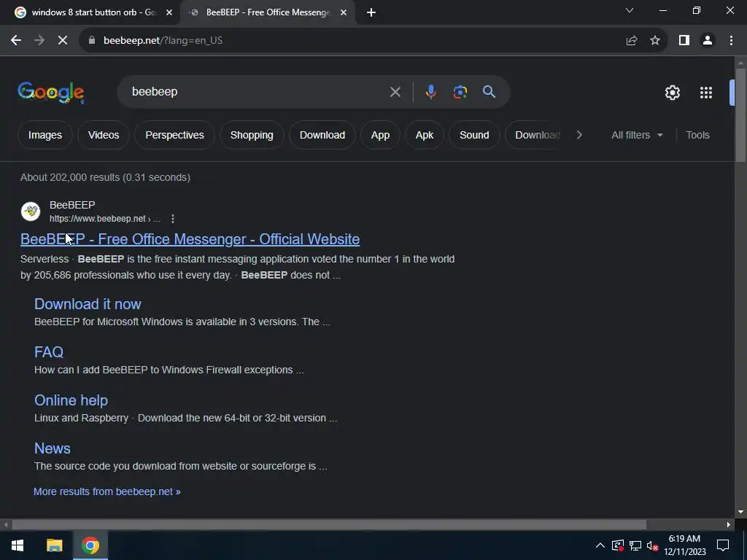Go back using browser back arrow
Viewport: 747px width, 560px height.
16,41
